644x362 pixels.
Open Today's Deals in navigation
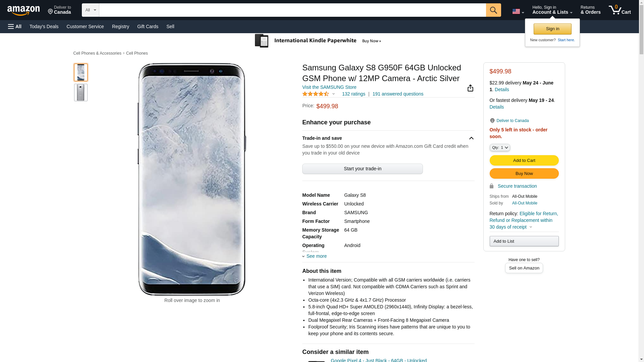44,26
